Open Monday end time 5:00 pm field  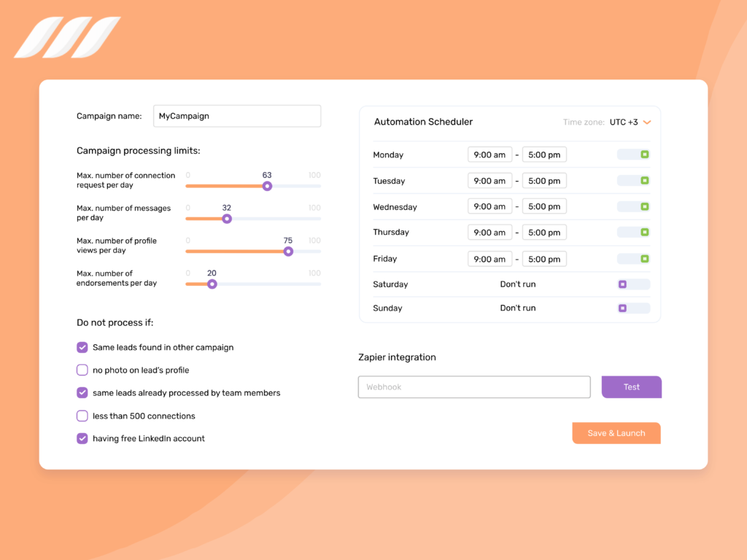click(x=544, y=155)
